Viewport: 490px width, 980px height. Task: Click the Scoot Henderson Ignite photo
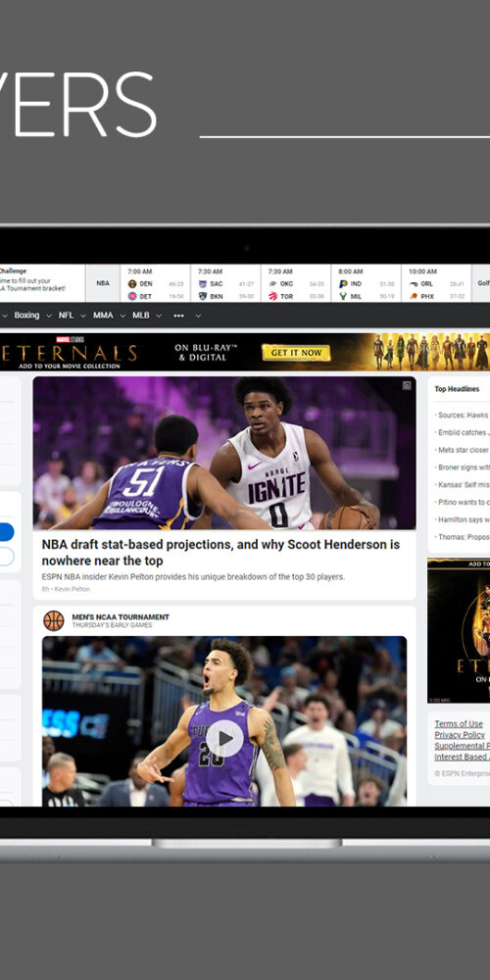click(224, 453)
